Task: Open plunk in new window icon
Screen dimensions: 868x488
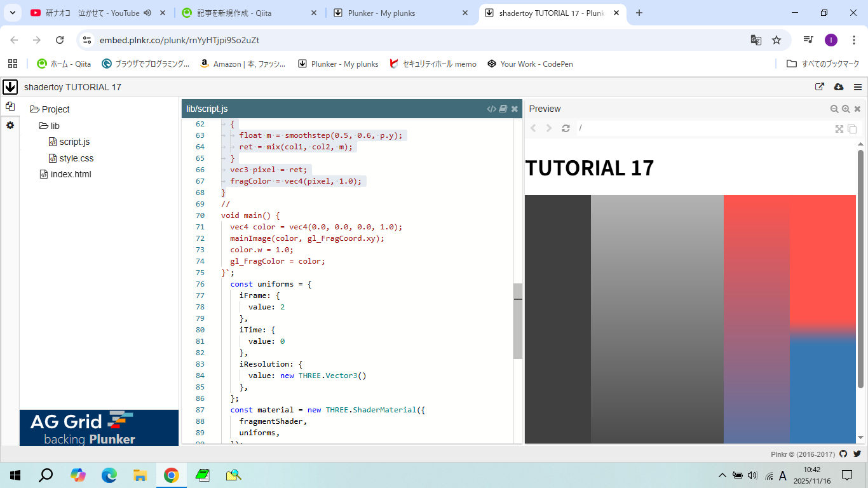Action: click(820, 87)
